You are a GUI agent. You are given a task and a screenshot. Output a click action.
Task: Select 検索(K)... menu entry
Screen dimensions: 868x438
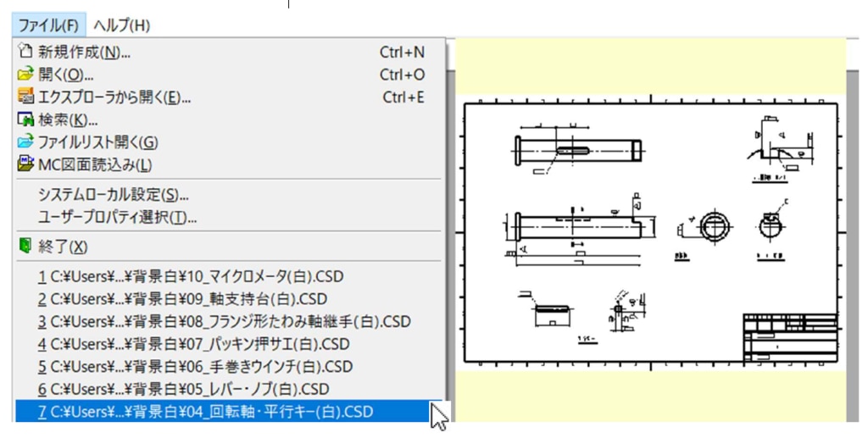(x=229, y=119)
